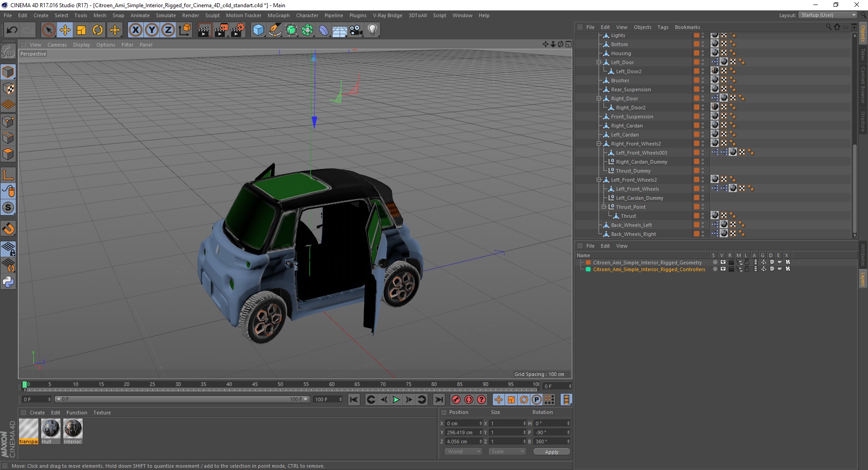Collapse the Thrust_Point hierarchy
Viewport: 868px width, 470px height.
click(x=603, y=207)
